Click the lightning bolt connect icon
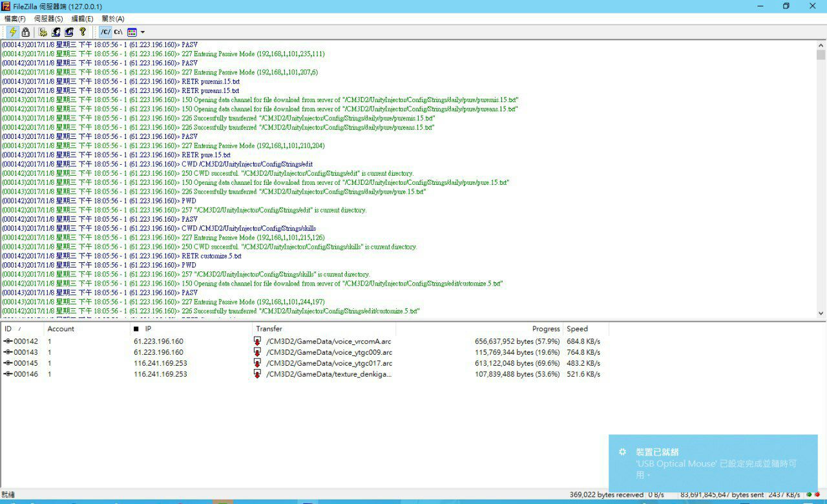 click(12, 32)
